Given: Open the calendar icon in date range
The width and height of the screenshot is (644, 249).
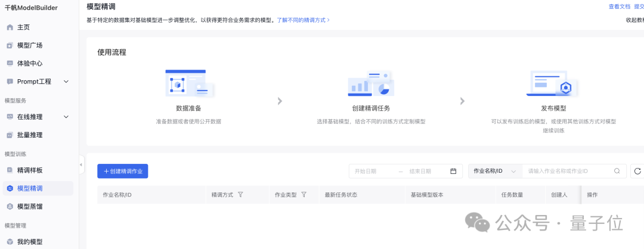Looking at the screenshot, I should point(453,171).
